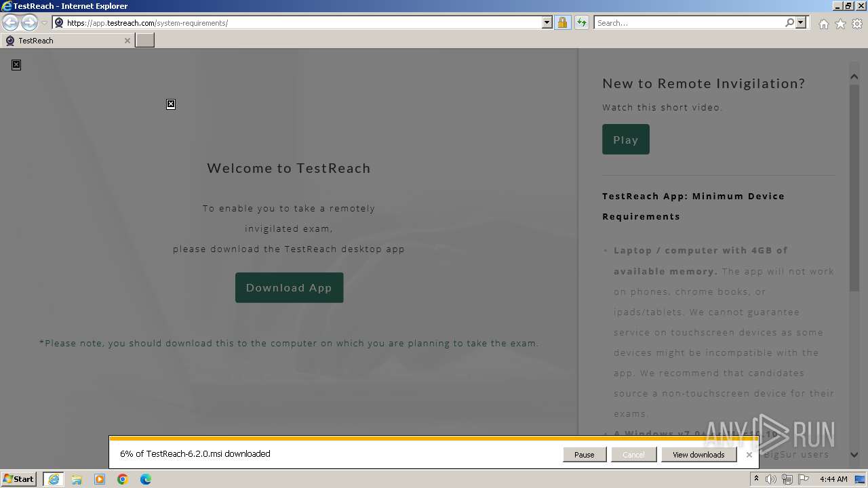Image resolution: width=868 pixels, height=488 pixels.
Task: Click '6% of TestReach-6.2.0.msi downloaded' text
Action: pos(195,453)
